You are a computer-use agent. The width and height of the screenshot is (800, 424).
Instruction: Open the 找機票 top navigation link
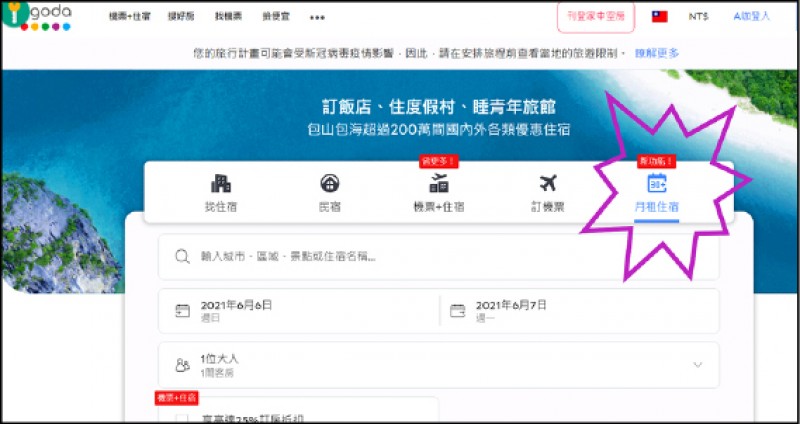click(x=228, y=17)
